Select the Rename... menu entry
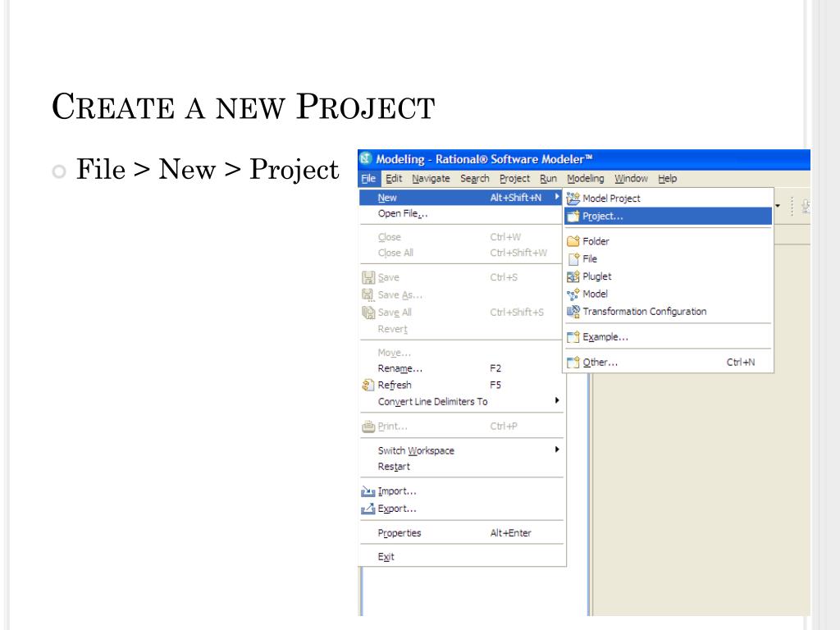Viewport: 840px width, 630px height. pos(461,368)
